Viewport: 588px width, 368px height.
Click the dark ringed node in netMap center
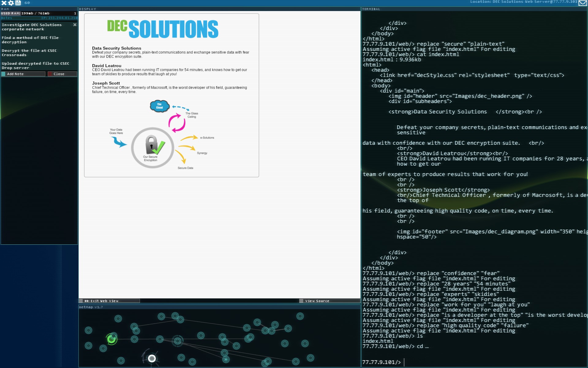pos(178,341)
